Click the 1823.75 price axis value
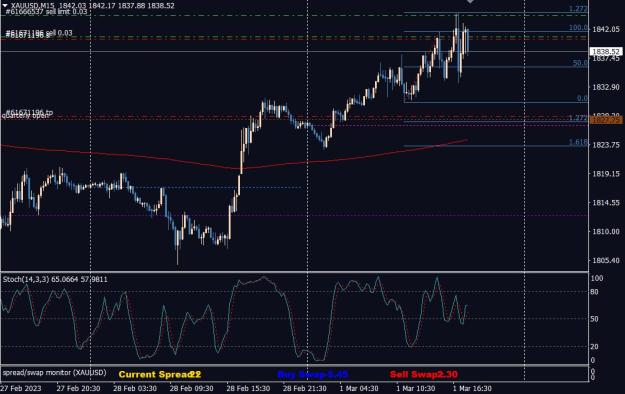 tap(606, 145)
